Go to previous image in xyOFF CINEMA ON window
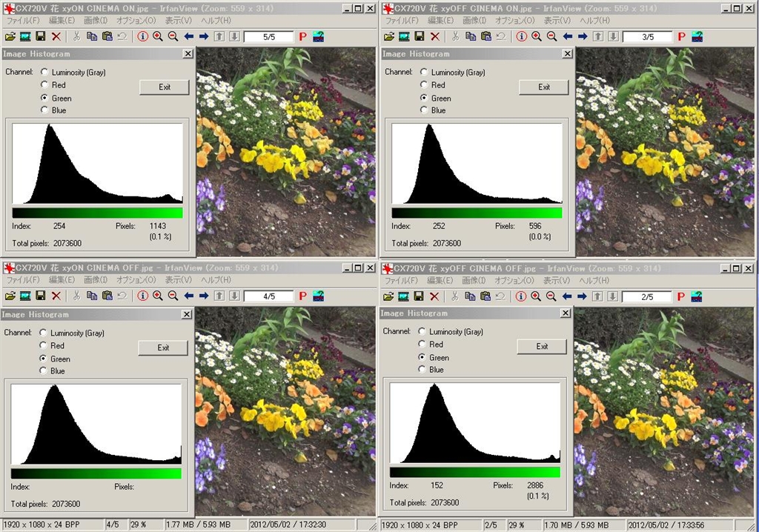 (x=567, y=36)
